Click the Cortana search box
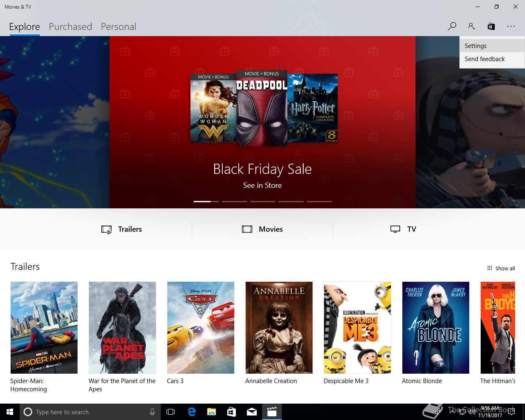Image resolution: width=525 pixels, height=420 pixels. 90,412
